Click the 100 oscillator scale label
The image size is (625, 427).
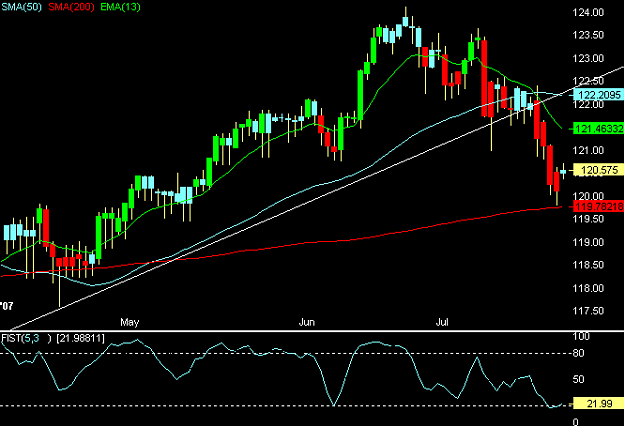pyautogui.click(x=581, y=336)
